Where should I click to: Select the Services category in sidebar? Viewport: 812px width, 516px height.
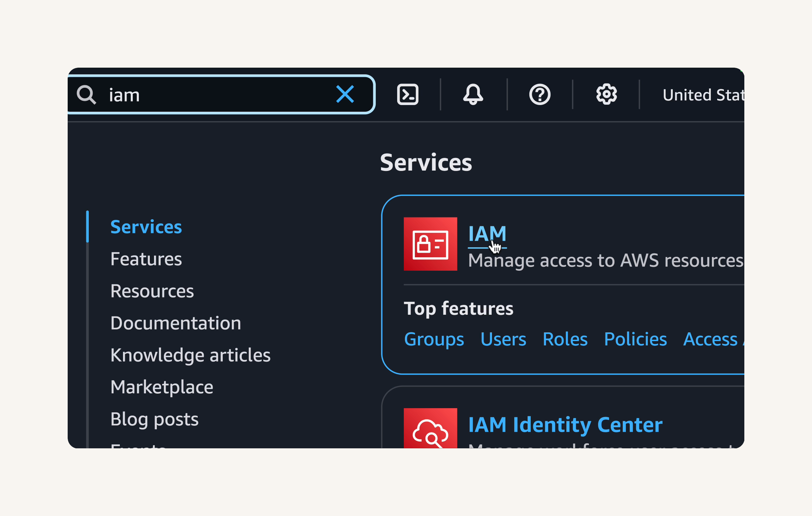pos(146,227)
